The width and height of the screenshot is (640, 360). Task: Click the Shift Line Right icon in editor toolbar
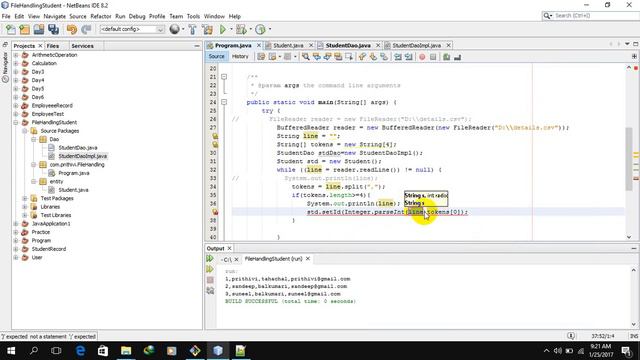point(409,57)
